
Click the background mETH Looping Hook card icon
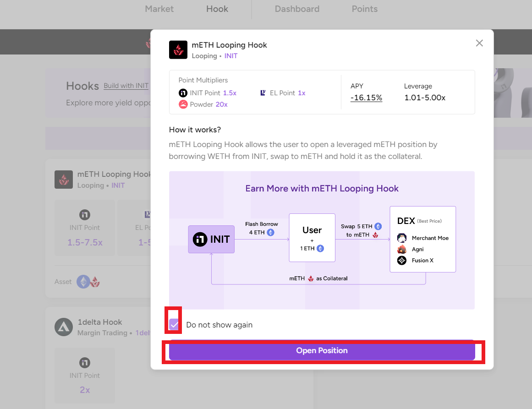tap(64, 180)
